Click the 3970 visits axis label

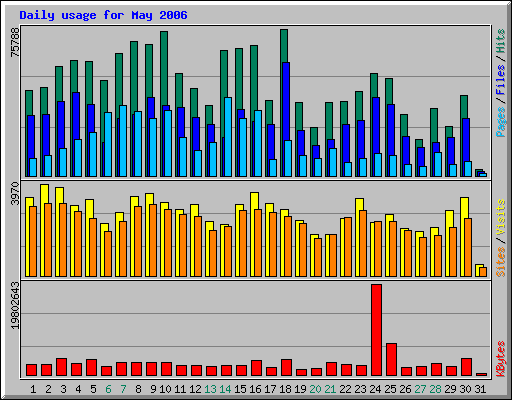point(15,193)
